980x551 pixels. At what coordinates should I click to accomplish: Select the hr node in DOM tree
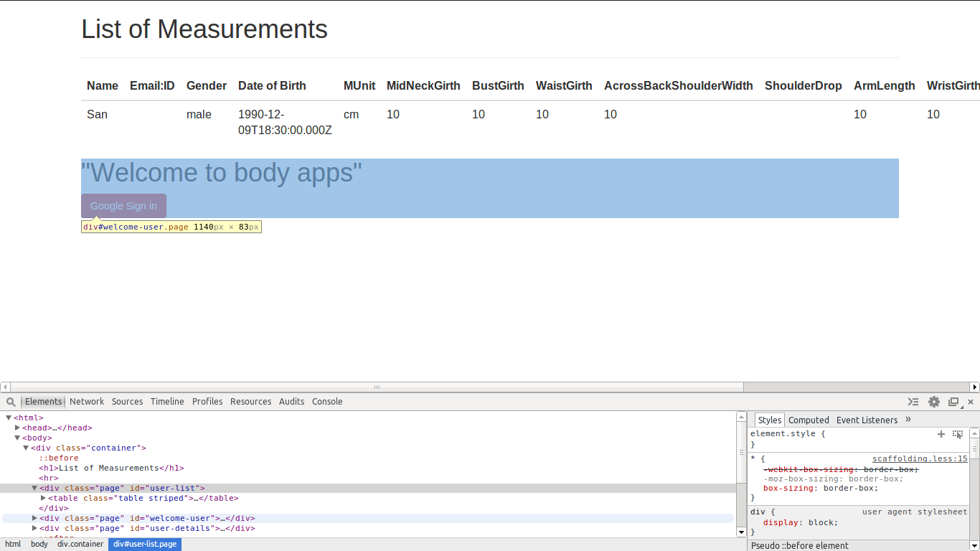tap(48, 478)
